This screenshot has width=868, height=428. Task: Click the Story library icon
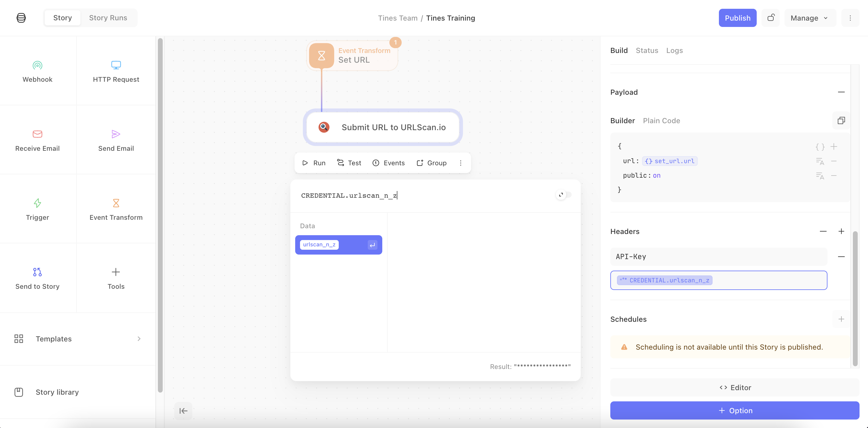point(19,392)
